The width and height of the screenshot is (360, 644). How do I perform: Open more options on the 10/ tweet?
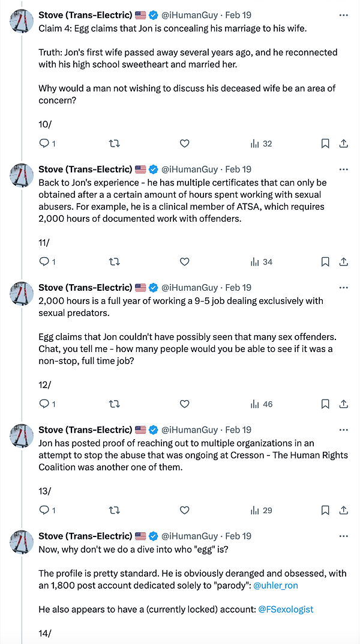pyautogui.click(x=343, y=15)
